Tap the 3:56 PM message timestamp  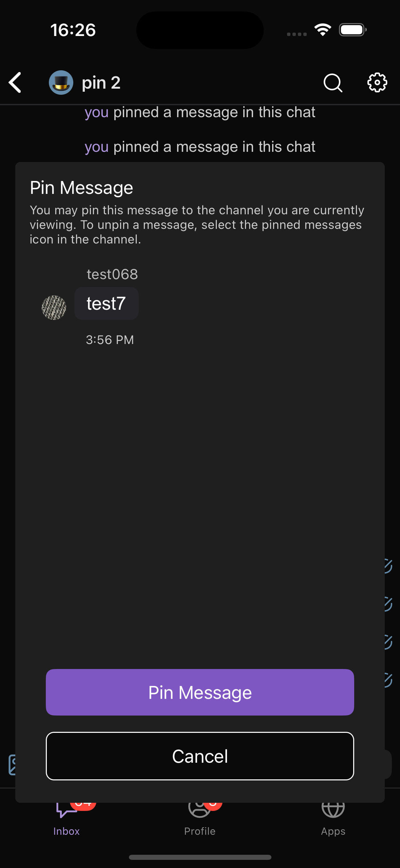(110, 340)
